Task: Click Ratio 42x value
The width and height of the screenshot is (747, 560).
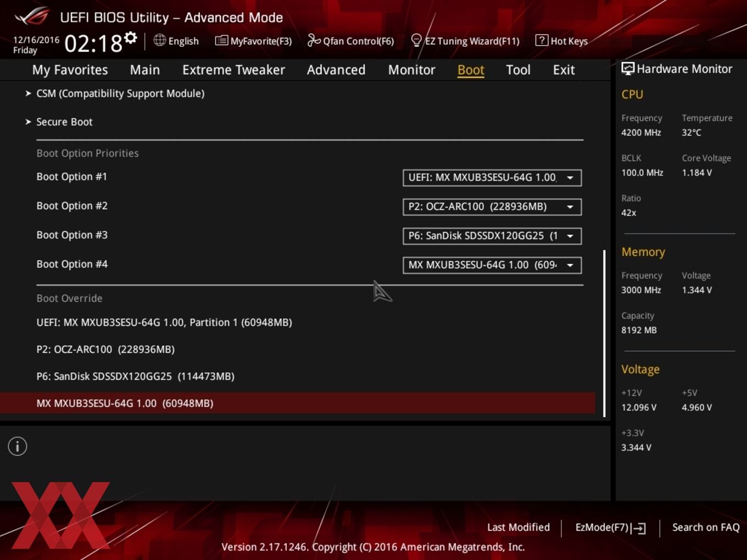Action: point(628,212)
